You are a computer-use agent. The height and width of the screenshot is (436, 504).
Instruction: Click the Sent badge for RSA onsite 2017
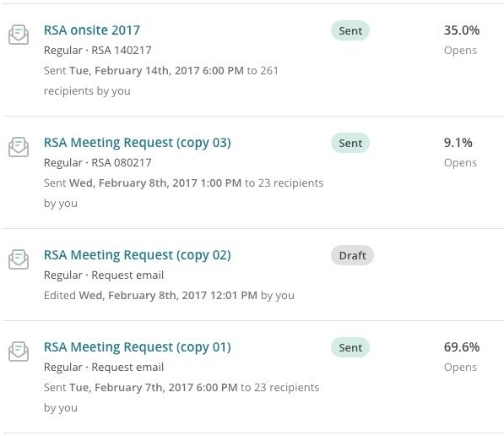coord(350,30)
